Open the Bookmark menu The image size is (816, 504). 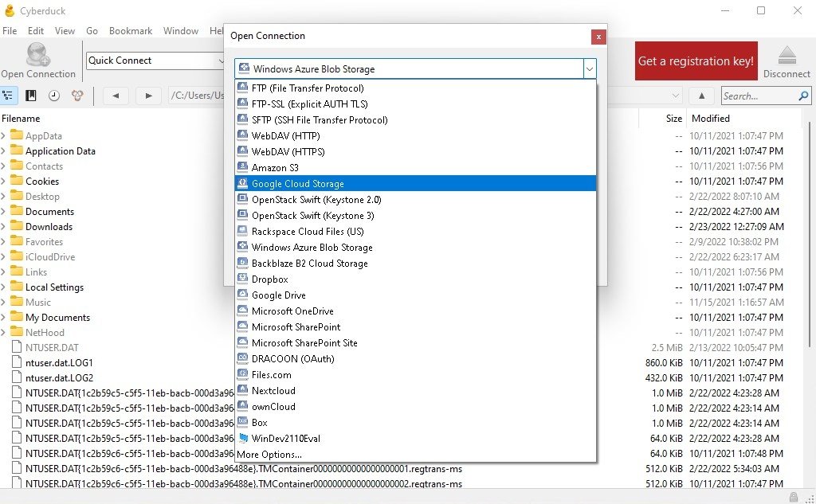point(131,31)
